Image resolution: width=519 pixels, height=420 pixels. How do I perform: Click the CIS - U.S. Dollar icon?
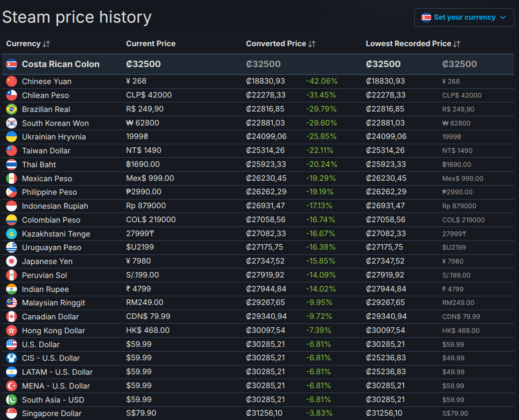point(12,358)
